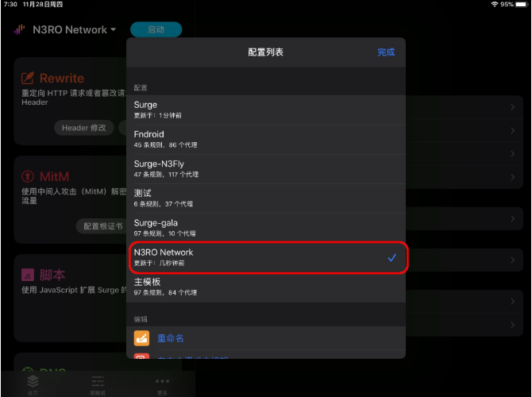532x397 pixels.
Task: Open the Rewrite section edit icon
Action: coord(28,78)
